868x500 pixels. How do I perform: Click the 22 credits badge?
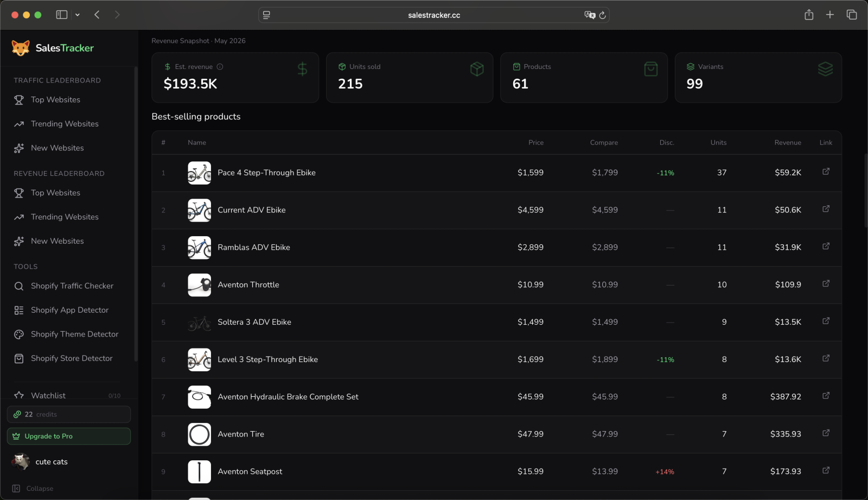pyautogui.click(x=69, y=414)
